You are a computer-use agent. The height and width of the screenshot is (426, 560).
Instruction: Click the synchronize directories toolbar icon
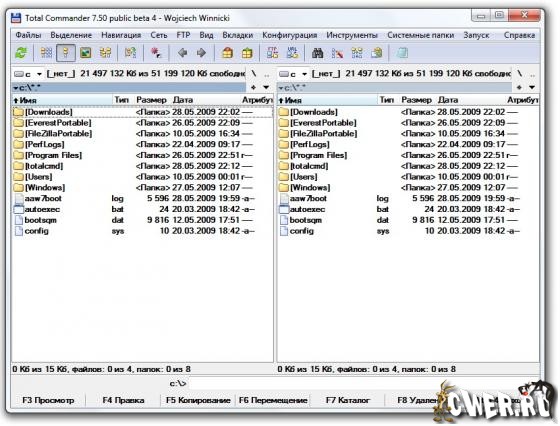coord(357,53)
